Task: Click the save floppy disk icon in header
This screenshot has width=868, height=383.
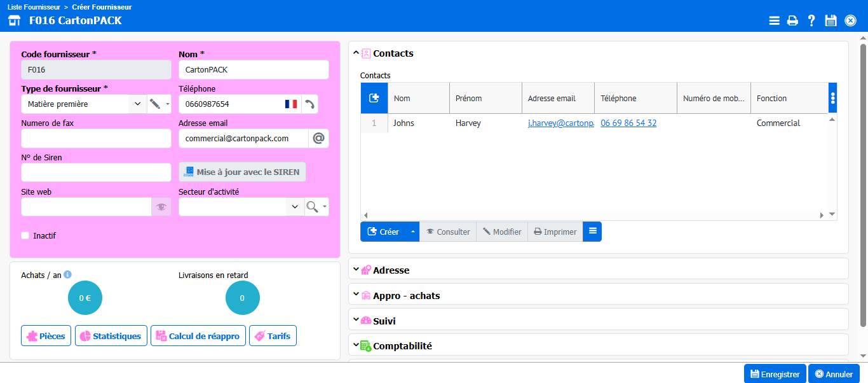Action: click(831, 20)
